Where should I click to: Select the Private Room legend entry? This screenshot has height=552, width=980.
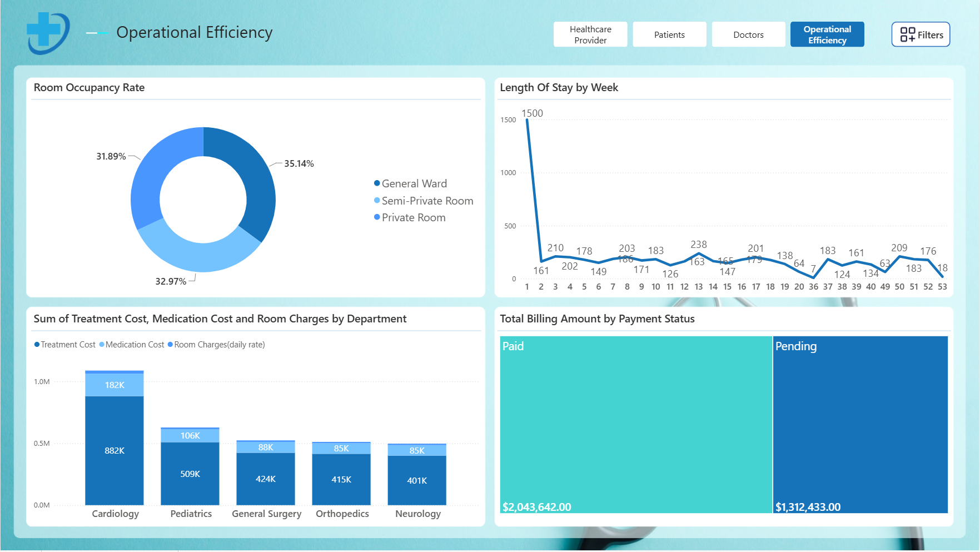pyautogui.click(x=410, y=217)
